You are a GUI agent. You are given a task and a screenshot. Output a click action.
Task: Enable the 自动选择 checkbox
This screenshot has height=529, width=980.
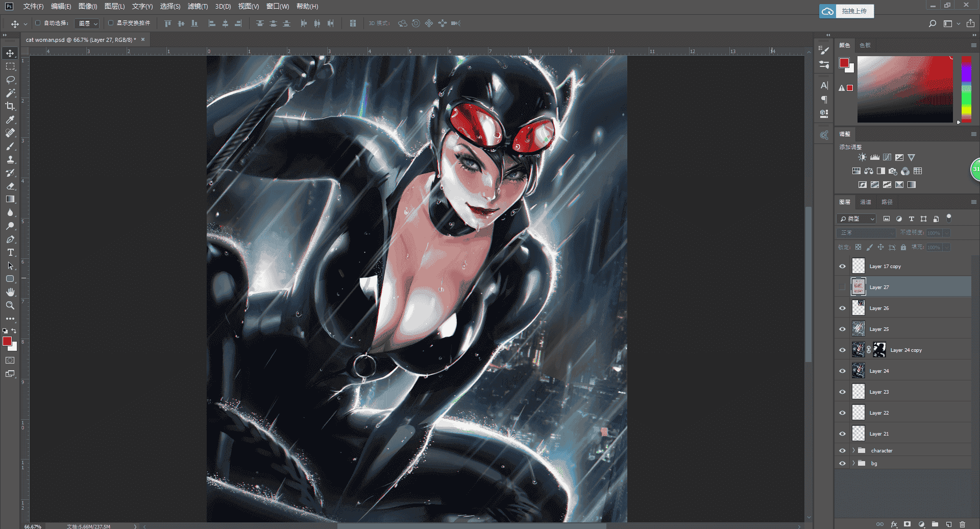click(38, 23)
